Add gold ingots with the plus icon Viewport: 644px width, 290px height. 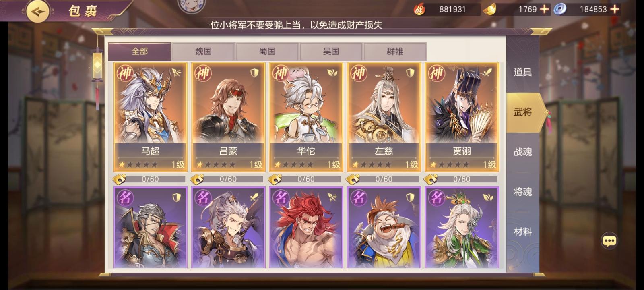click(544, 9)
